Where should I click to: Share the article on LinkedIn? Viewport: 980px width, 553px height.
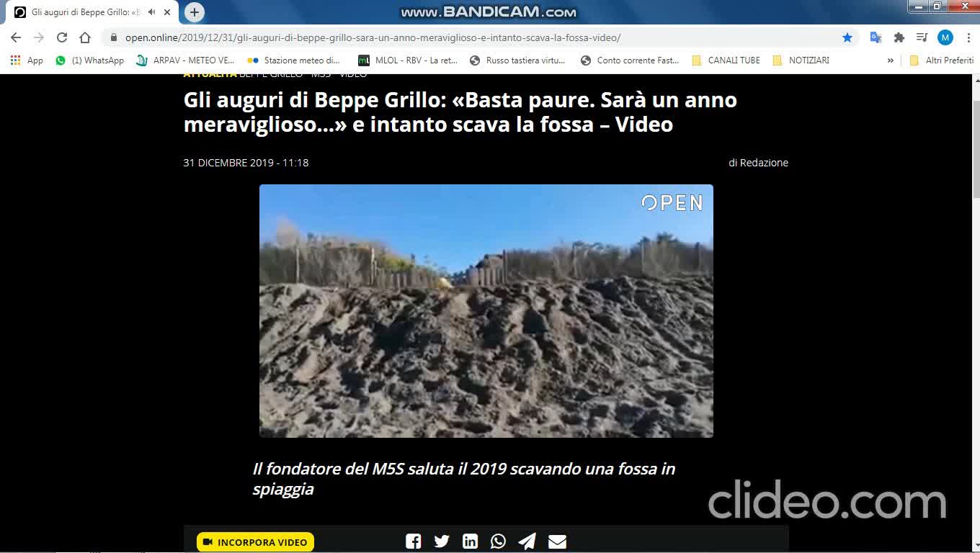pos(470,541)
